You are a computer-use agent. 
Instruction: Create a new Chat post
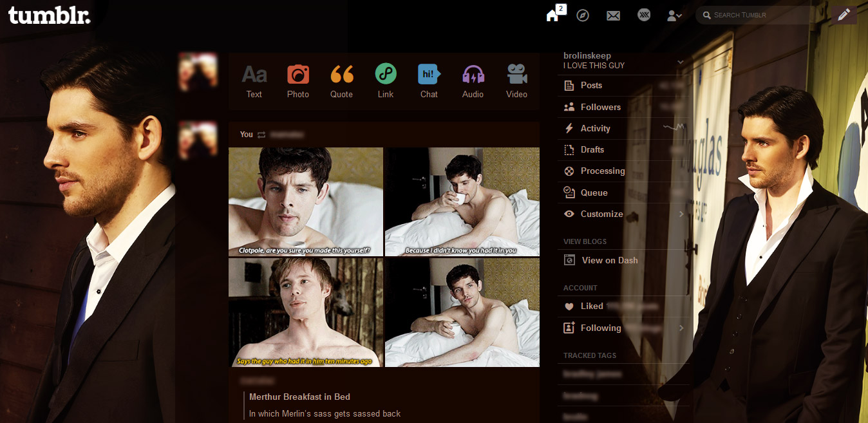(429, 81)
